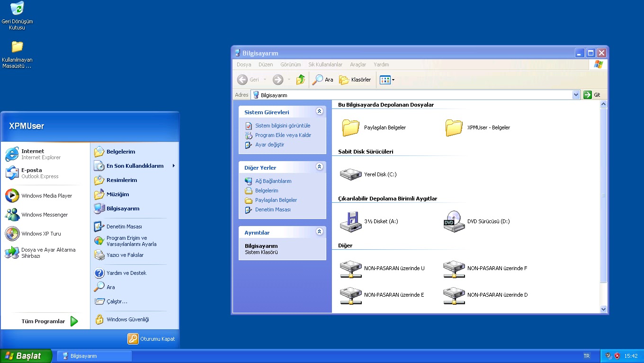Open the view mode dropdown in toolbar

393,80
